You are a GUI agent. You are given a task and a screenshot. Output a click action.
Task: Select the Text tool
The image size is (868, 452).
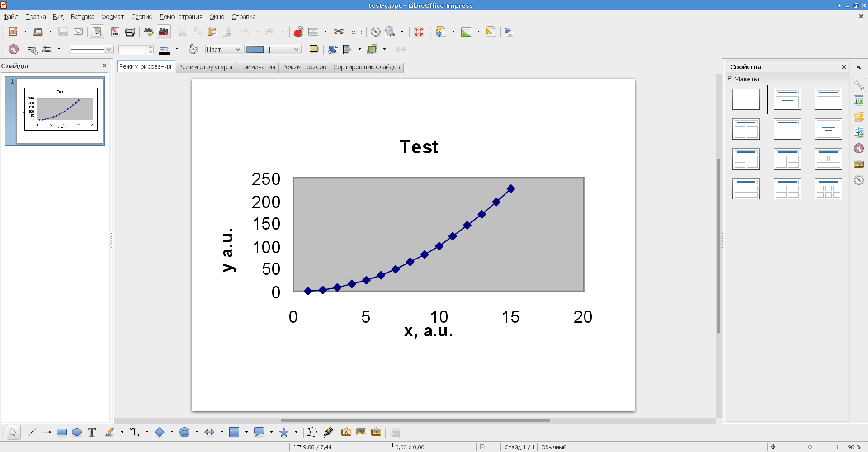click(92, 433)
